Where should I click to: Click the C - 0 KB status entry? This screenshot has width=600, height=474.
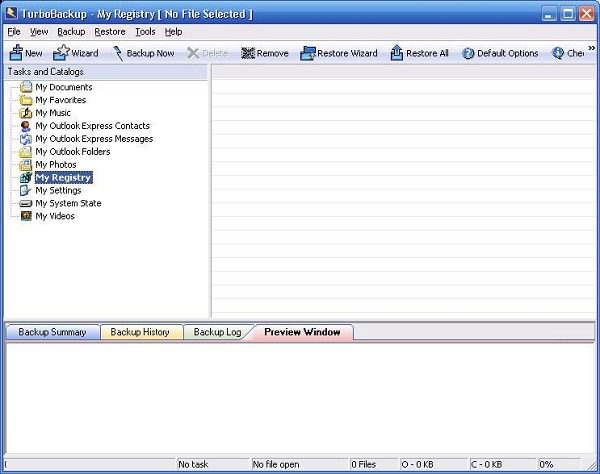pyautogui.click(x=502, y=464)
